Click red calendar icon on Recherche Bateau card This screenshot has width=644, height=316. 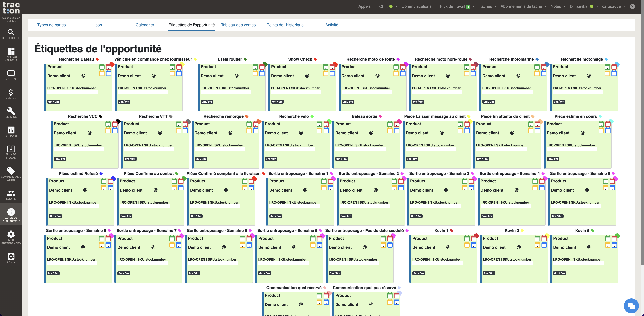click(109, 67)
